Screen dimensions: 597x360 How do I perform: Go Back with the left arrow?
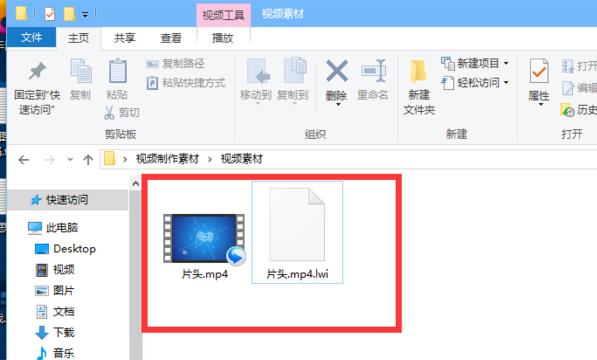[24, 159]
